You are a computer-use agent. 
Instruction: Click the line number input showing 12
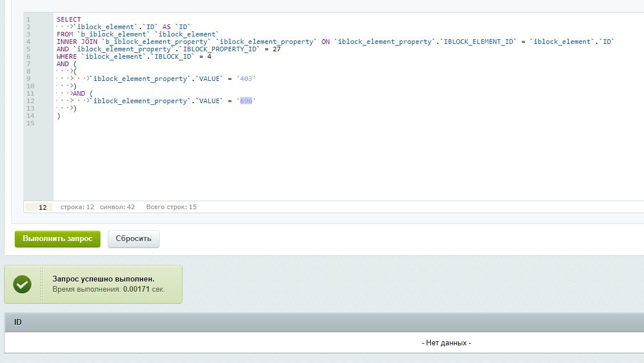[39, 207]
